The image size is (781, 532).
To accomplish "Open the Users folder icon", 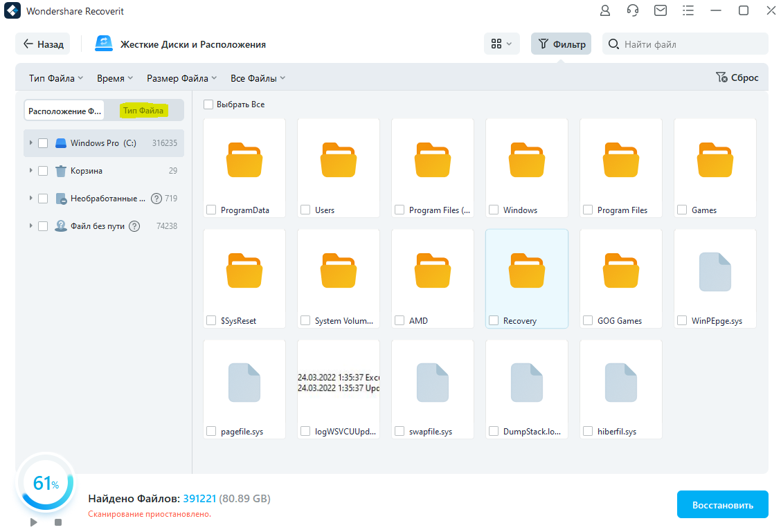I will [338, 160].
